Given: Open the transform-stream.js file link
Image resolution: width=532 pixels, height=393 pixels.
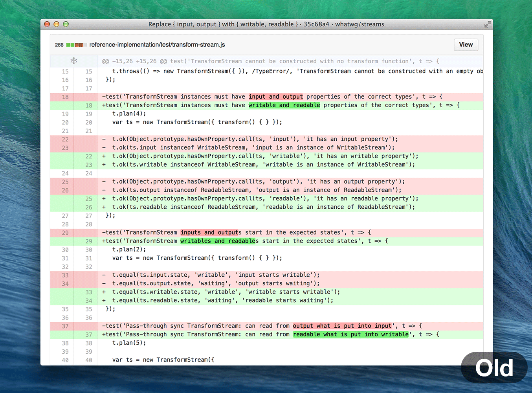Looking at the screenshot, I should (x=157, y=45).
